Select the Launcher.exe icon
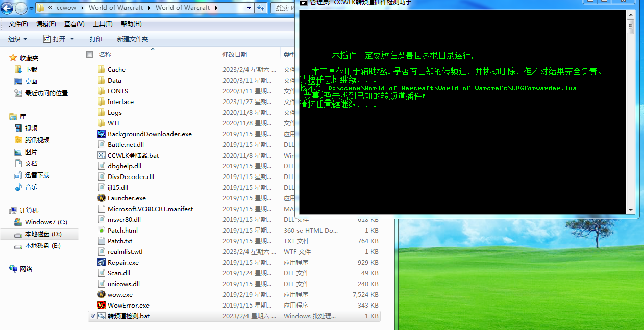 coord(102,198)
